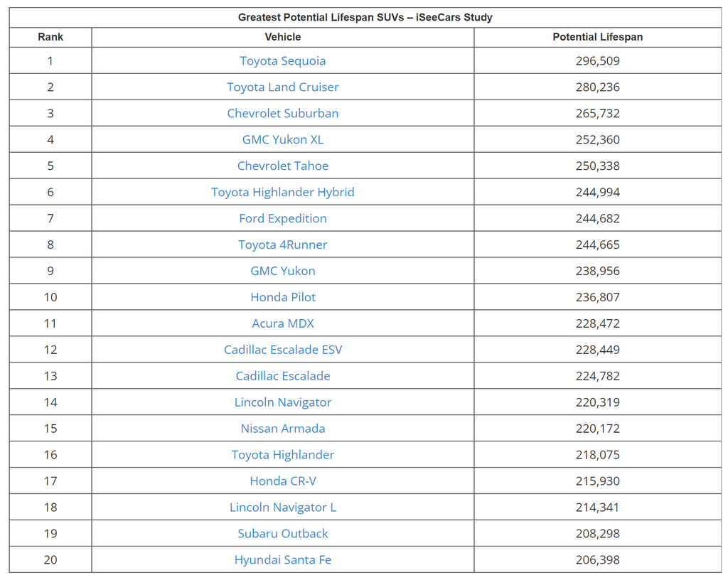Visit the Toyota 4Runner link
Image resolution: width=728 pixels, height=580 pixels.
click(282, 245)
